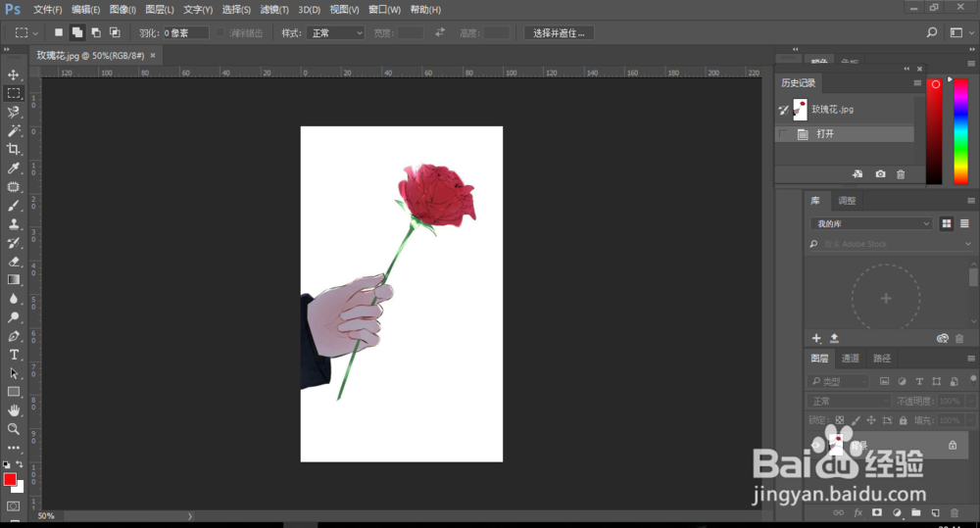Swap width and height arrows icon
The image size is (980, 528).
click(x=440, y=32)
